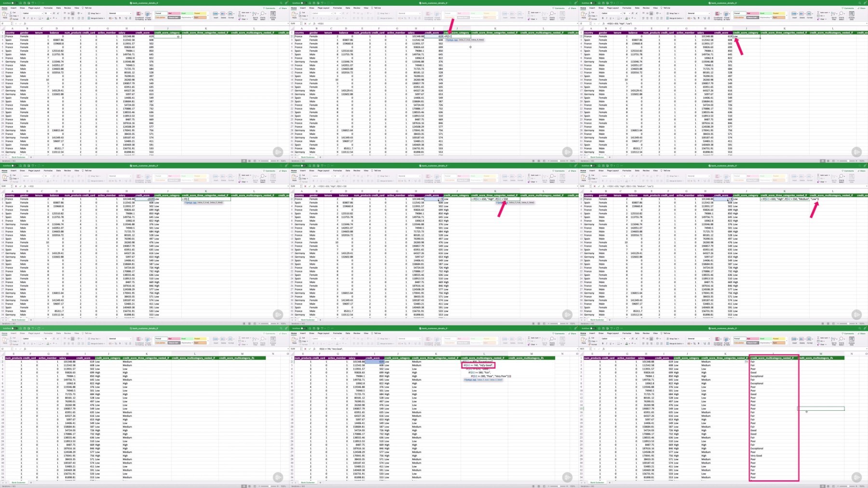Image resolution: width=868 pixels, height=488 pixels.
Task: Open Paste dropdown arrow in top-left window
Action: 8,14
